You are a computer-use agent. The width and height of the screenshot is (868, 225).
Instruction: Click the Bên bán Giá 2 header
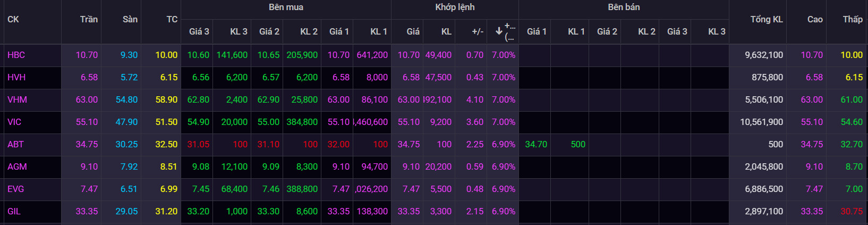pyautogui.click(x=607, y=31)
